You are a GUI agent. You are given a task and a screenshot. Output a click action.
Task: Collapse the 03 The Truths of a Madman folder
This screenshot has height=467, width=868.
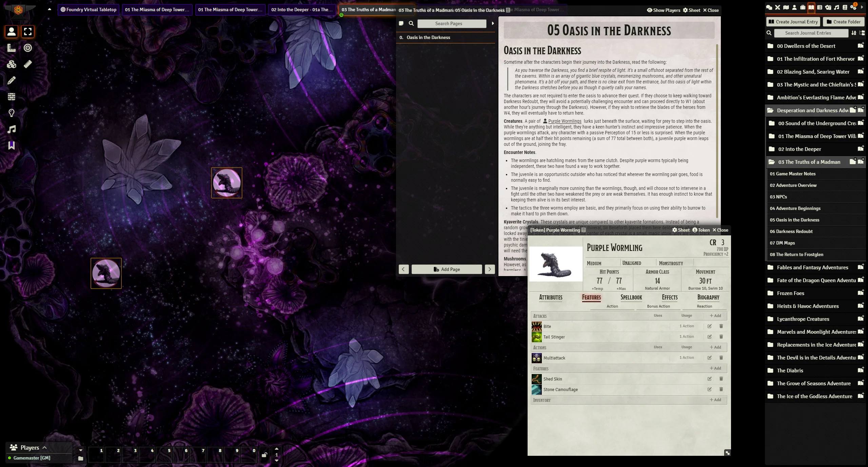[809, 162]
